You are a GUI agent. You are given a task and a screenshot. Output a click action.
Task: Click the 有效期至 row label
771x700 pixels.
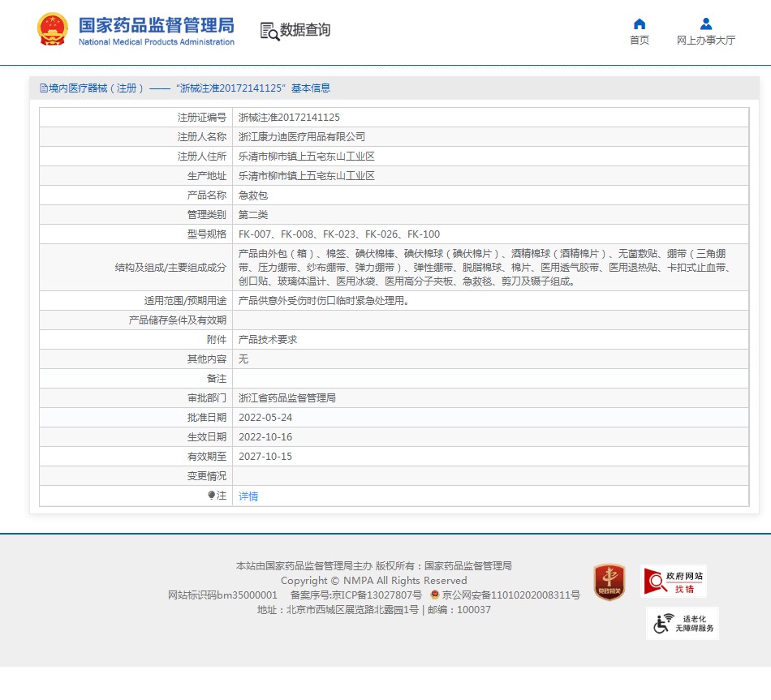click(206, 457)
